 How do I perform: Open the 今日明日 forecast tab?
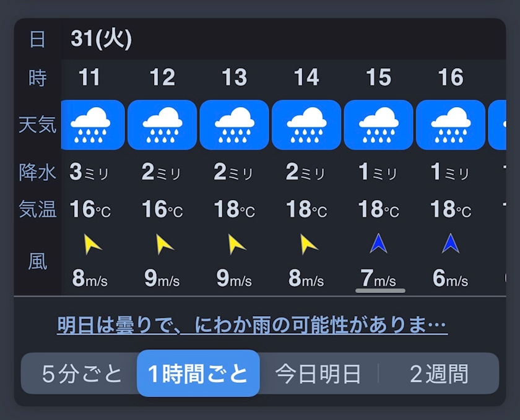pyautogui.click(x=318, y=374)
